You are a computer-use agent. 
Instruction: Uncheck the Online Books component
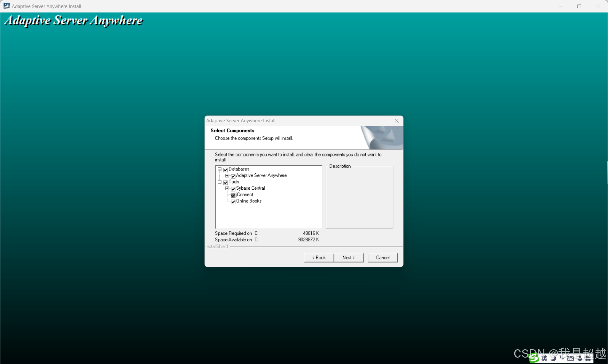point(233,201)
